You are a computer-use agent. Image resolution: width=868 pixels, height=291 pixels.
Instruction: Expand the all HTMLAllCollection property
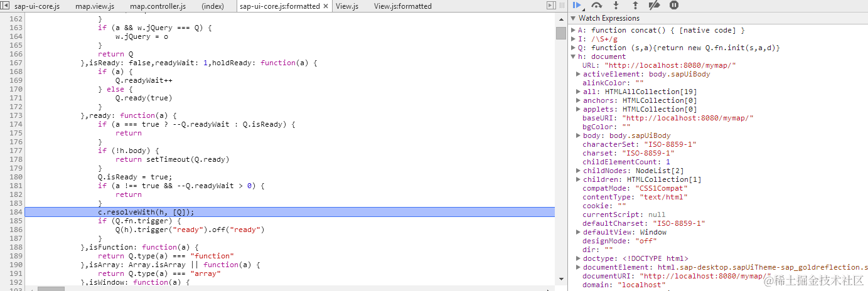[578, 92]
